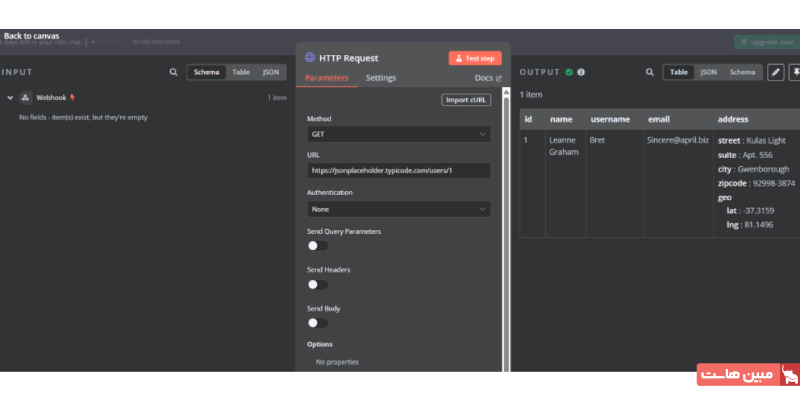Viewport: 800px width, 400px height.
Task: Click the lng : 81.1496 value
Action: tap(749, 224)
